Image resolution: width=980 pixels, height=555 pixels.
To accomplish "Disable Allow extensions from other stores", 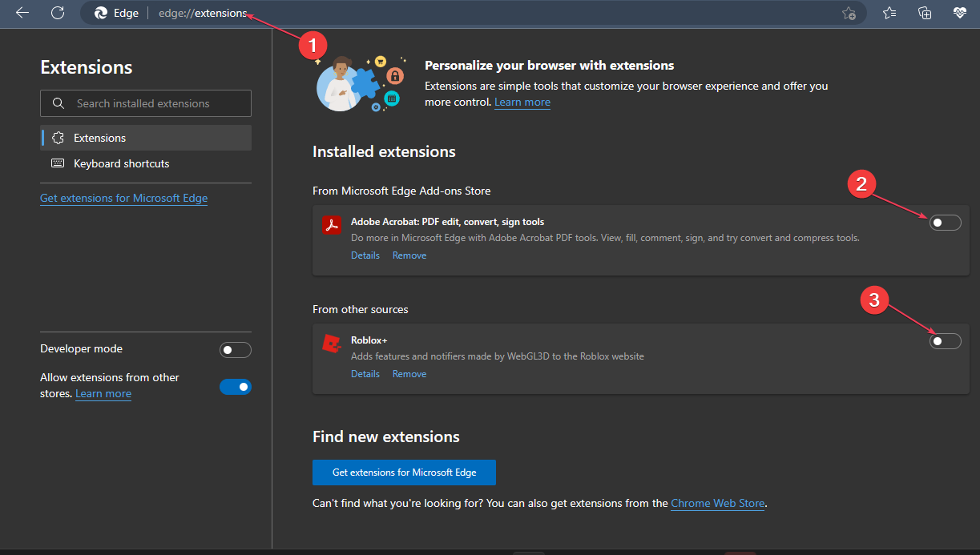I will click(x=236, y=387).
